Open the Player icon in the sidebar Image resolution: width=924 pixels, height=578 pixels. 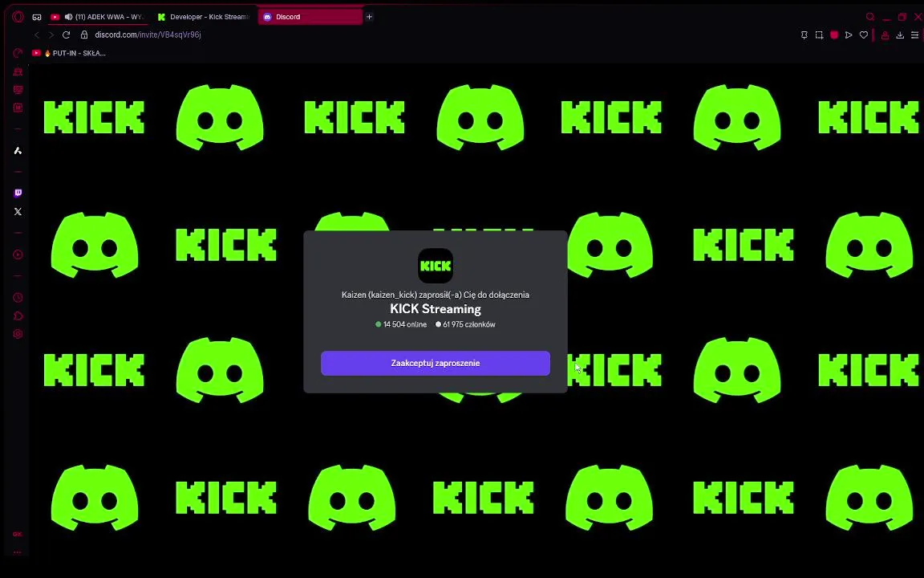[18, 254]
